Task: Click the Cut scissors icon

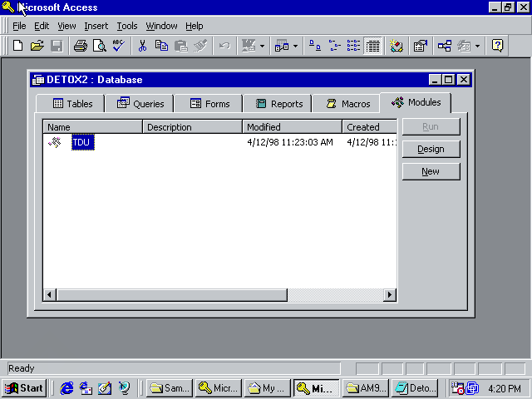Action: tap(142, 46)
